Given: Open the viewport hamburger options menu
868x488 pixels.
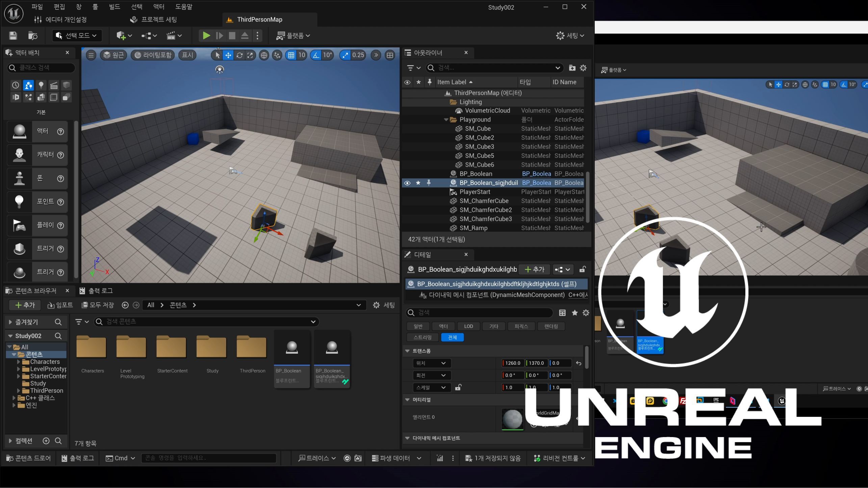Looking at the screenshot, I should point(91,55).
